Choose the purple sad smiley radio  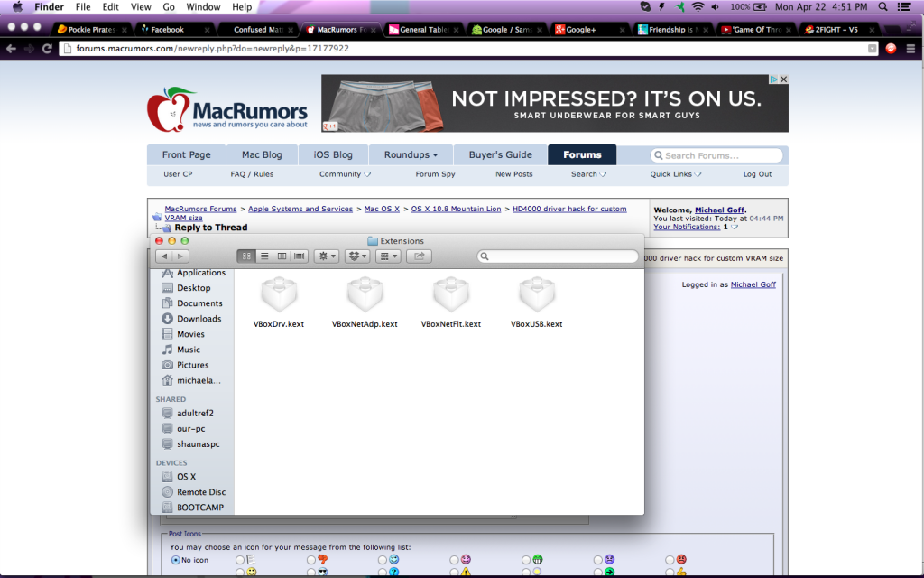[x=598, y=560]
